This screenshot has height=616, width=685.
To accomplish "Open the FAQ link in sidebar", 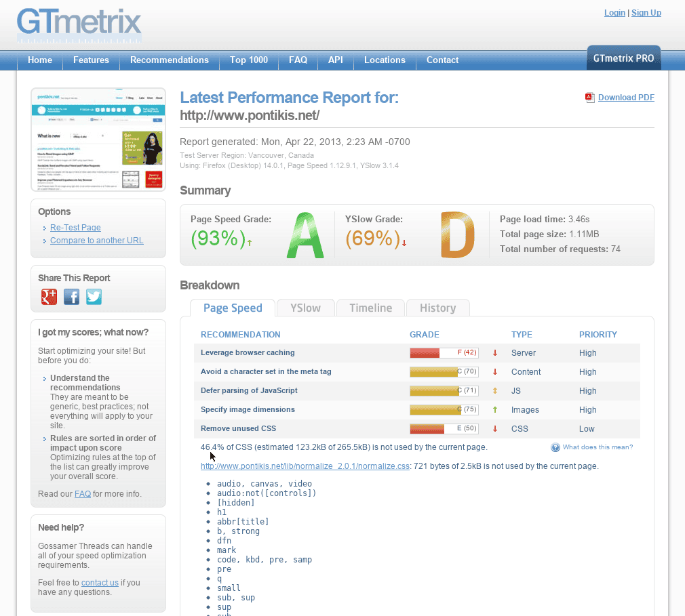I will pos(83,494).
